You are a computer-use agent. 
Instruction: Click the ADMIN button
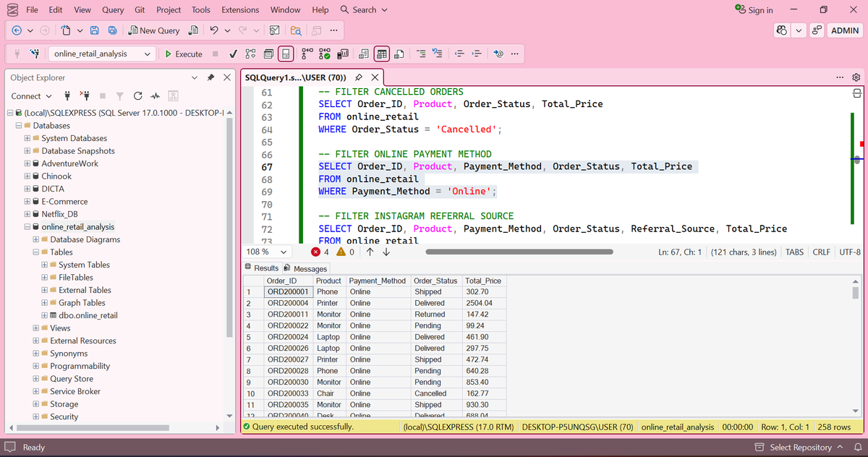click(x=845, y=30)
